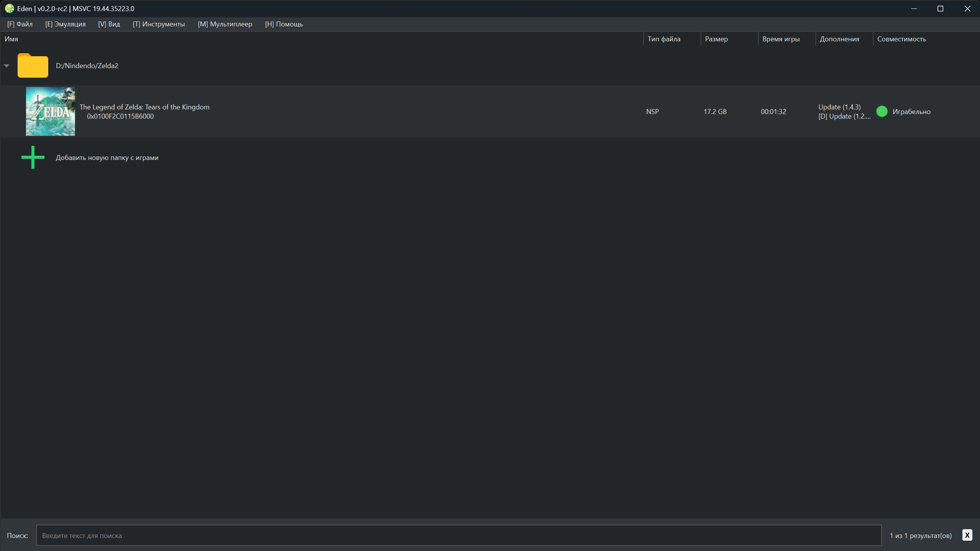Screen dimensions: 980x551
Task: Click the 1 из 1 результат(ов) counter
Action: point(921,536)
